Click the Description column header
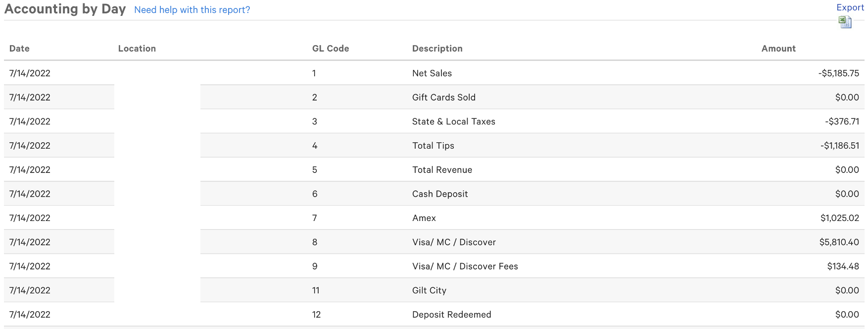 (x=437, y=49)
